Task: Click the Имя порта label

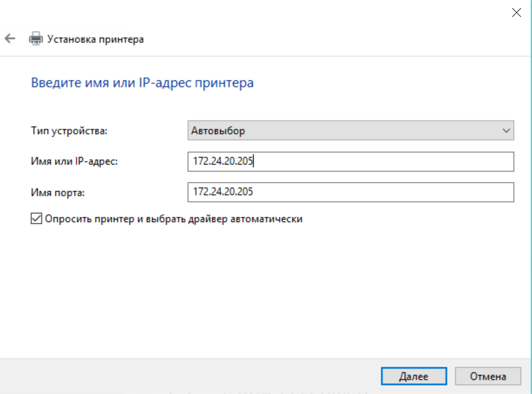Action: tap(57, 192)
